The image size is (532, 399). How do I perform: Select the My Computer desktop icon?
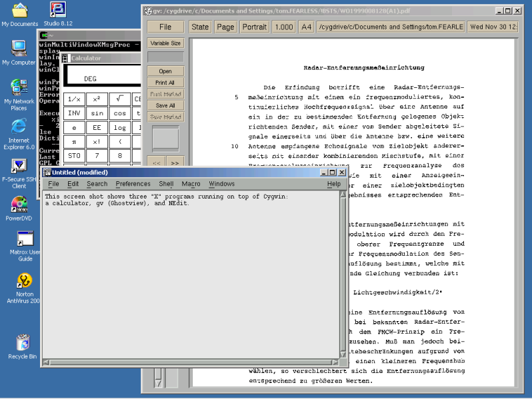19,53
